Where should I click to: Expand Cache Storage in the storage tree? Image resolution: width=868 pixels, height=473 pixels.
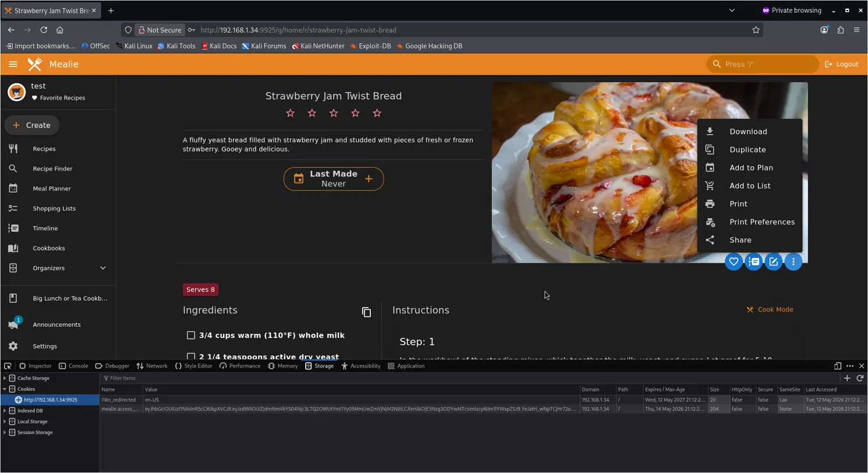tap(5, 378)
